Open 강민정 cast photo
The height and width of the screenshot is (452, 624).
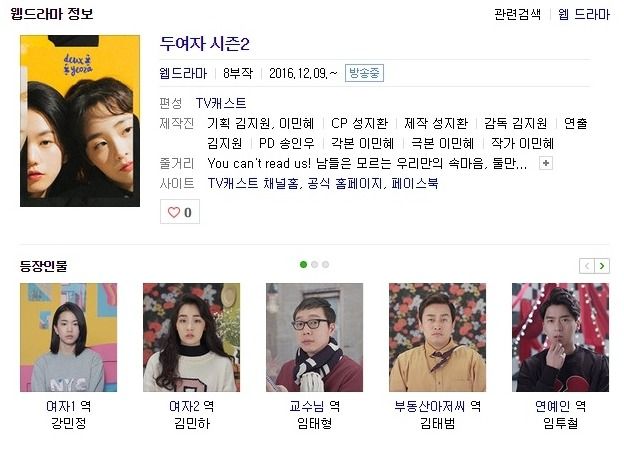68,337
